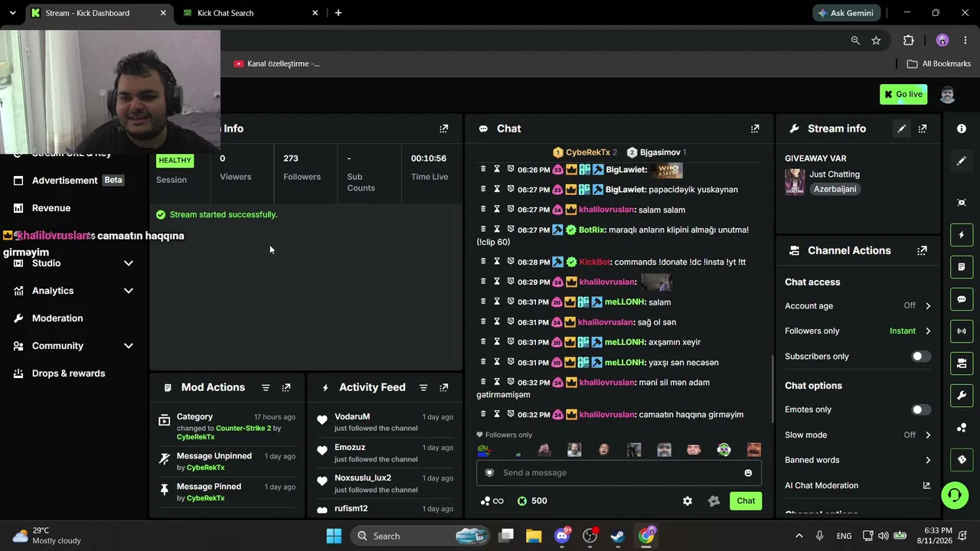The image size is (980, 551).
Task: Open Followers only duration options
Action: coord(858,331)
